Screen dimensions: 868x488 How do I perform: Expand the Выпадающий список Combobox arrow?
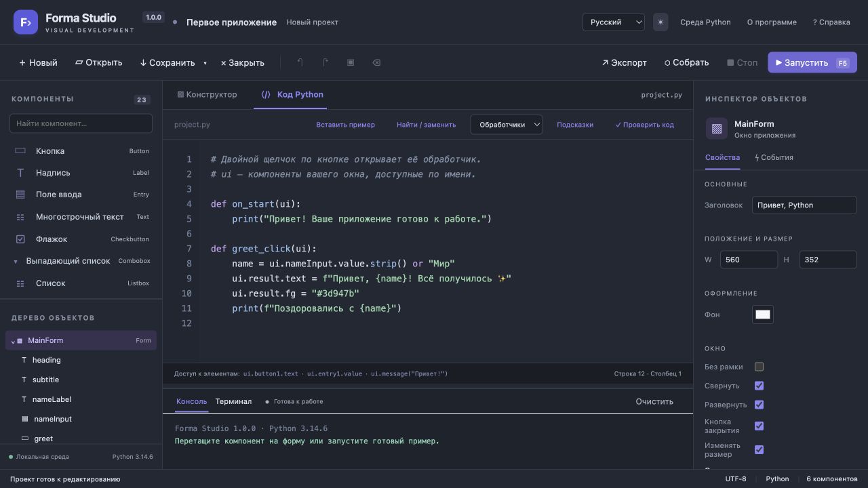(x=16, y=262)
